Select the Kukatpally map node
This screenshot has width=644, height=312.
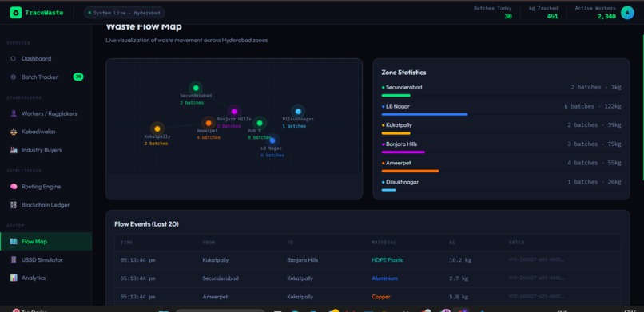[157, 128]
